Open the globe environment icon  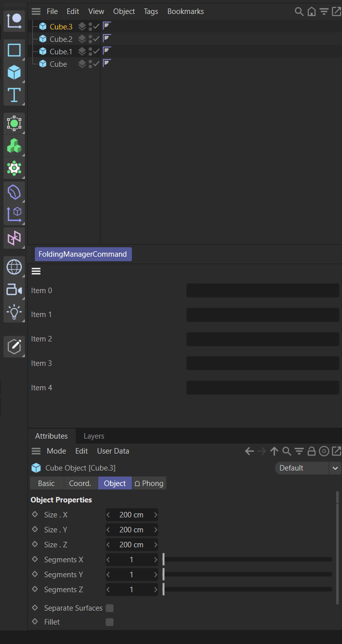(x=14, y=267)
